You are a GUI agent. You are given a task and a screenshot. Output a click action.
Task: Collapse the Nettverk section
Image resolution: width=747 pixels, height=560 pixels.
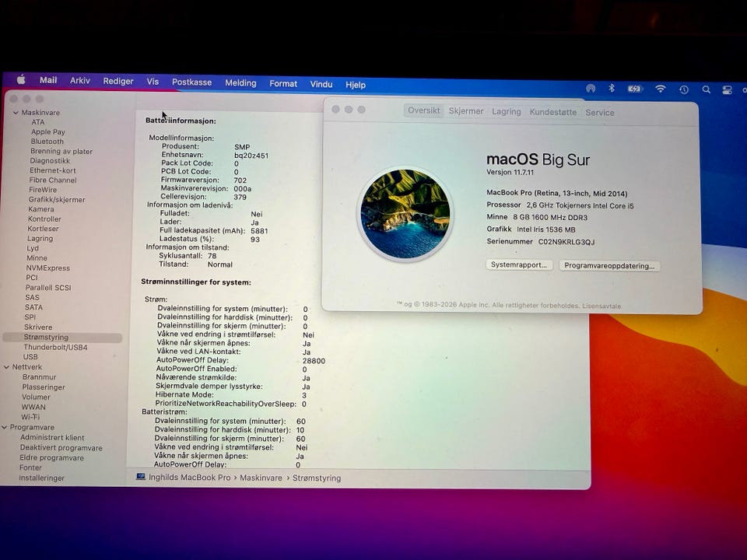[x=7, y=367]
